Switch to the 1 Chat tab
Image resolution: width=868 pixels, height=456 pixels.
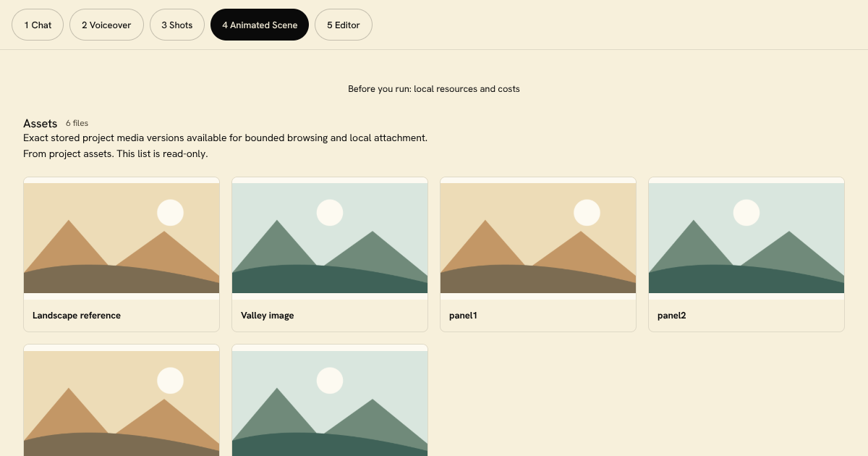click(x=38, y=25)
